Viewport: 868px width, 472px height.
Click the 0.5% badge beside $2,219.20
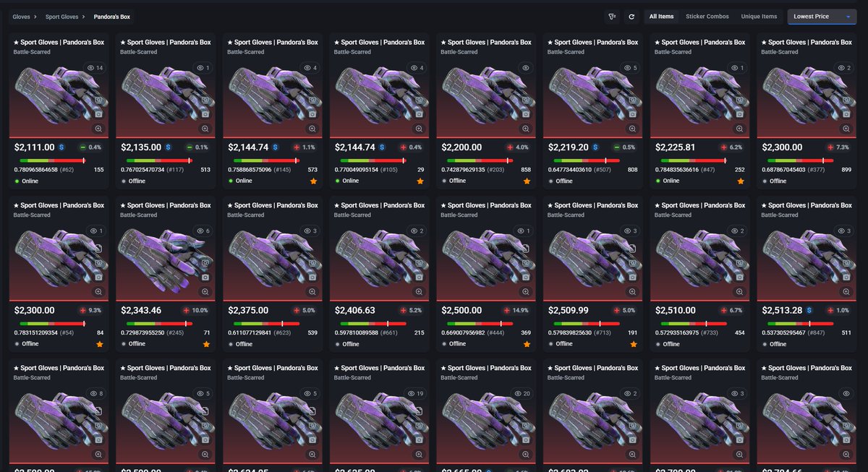625,147
